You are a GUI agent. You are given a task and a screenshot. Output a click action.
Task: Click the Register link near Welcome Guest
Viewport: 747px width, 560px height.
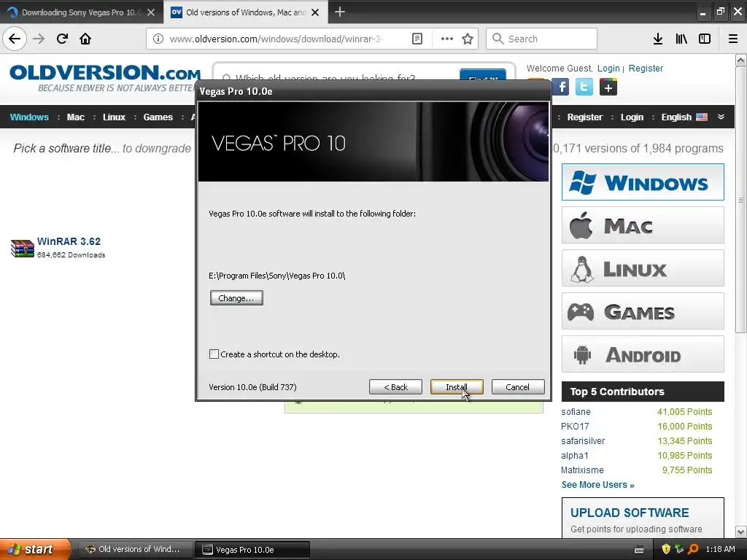646,68
